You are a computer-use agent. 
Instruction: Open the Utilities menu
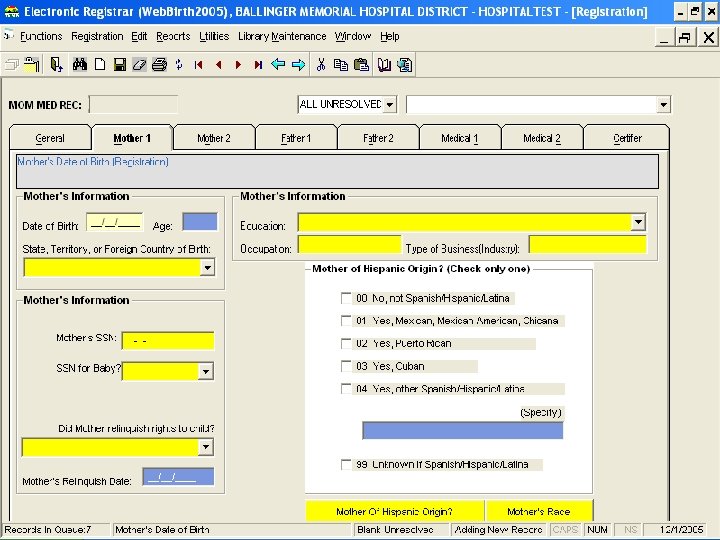[214, 36]
